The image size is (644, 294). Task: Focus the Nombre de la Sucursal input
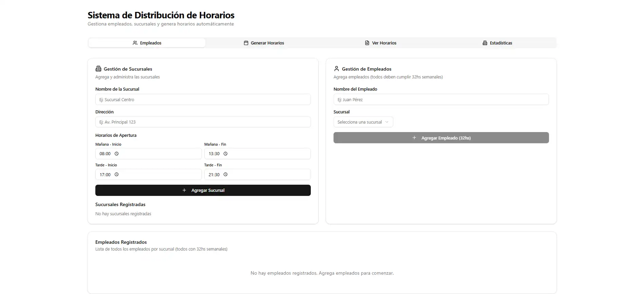point(203,99)
